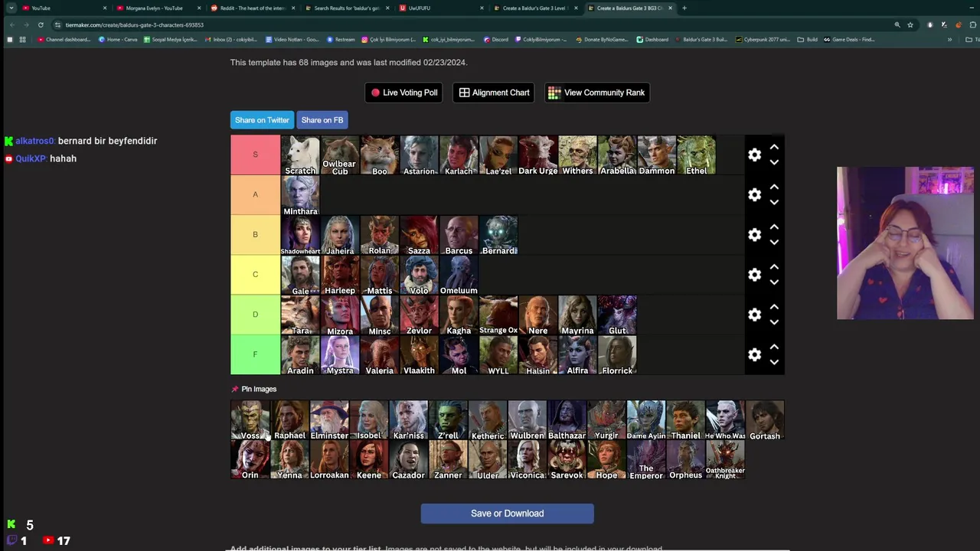The height and width of the screenshot is (551, 980).
Task: Move B tier row down with arrow
Action: tap(774, 242)
